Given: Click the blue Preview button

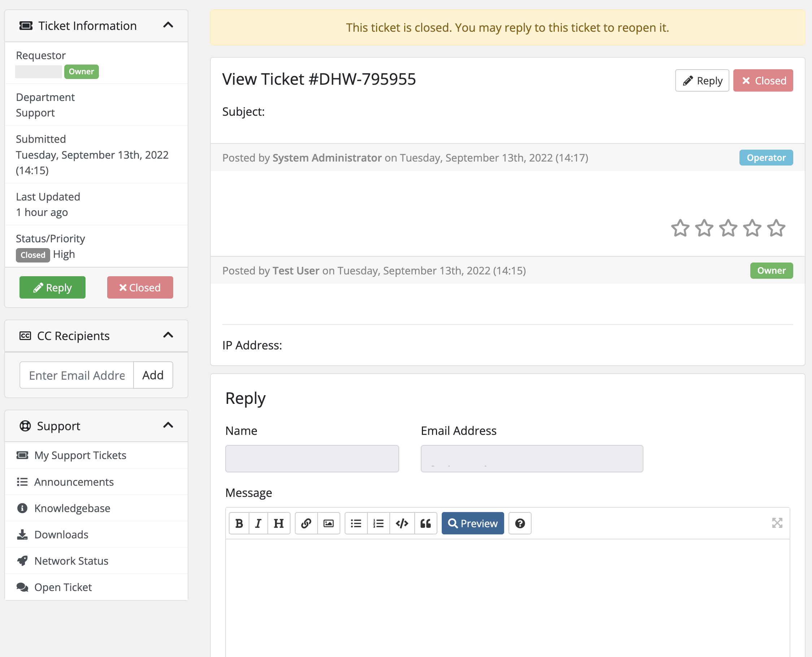Looking at the screenshot, I should click(x=472, y=524).
